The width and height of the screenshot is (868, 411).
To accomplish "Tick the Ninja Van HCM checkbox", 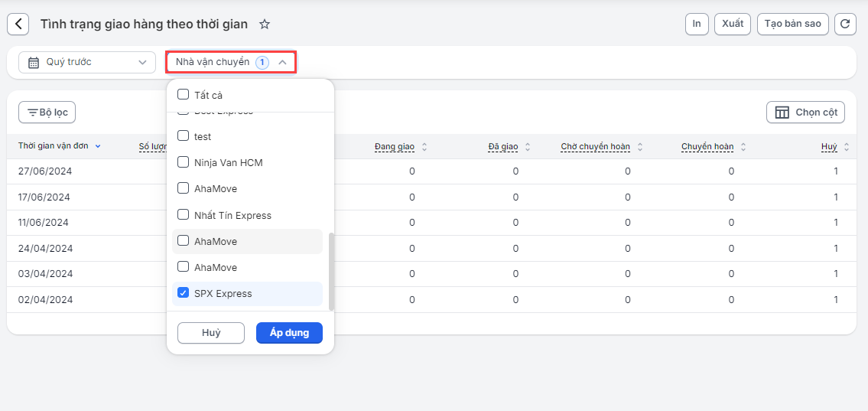I will click(184, 162).
